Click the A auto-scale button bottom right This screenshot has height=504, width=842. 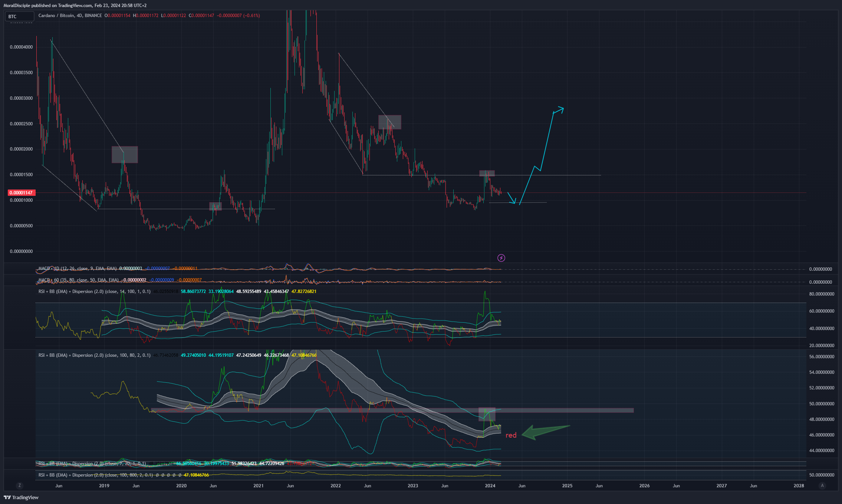point(822,485)
